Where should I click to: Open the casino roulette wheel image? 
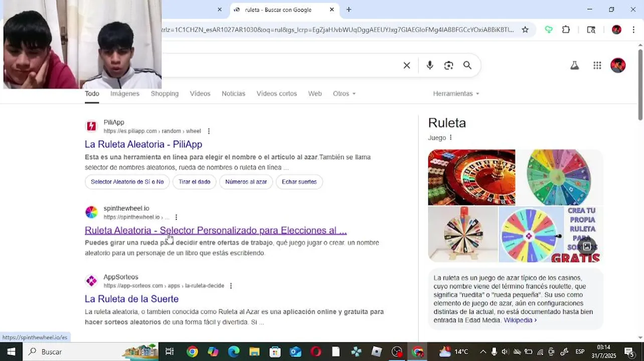pyautogui.click(x=471, y=177)
